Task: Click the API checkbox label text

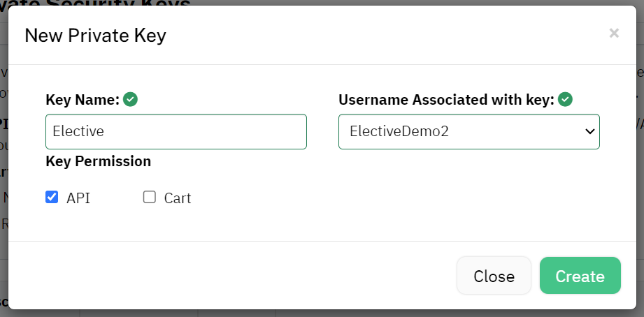Action: (78, 198)
